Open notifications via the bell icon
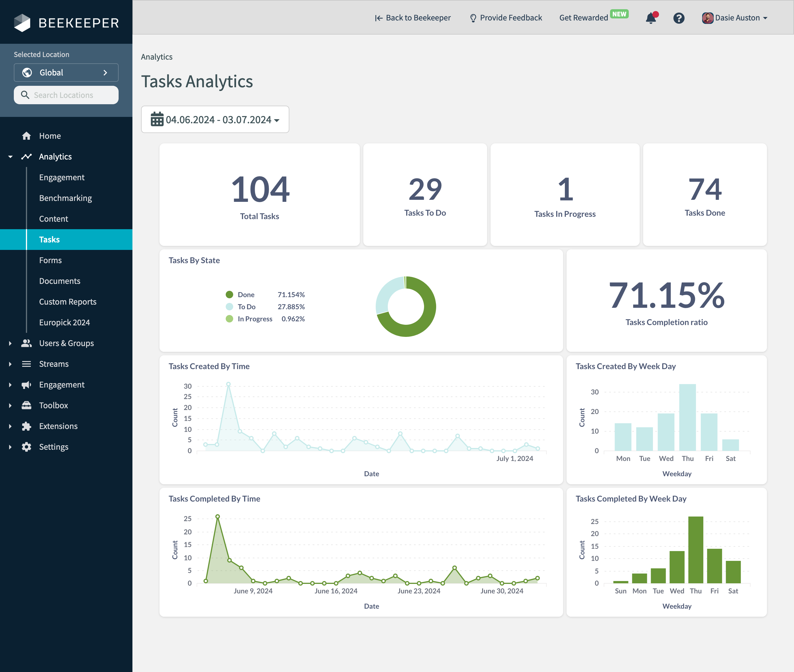The height and width of the screenshot is (672, 794). (651, 18)
